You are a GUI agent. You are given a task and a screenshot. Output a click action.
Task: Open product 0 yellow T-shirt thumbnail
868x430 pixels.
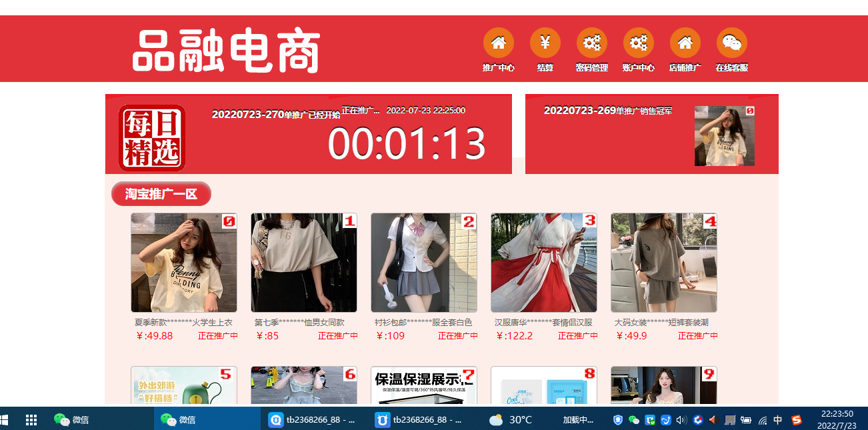point(184,263)
